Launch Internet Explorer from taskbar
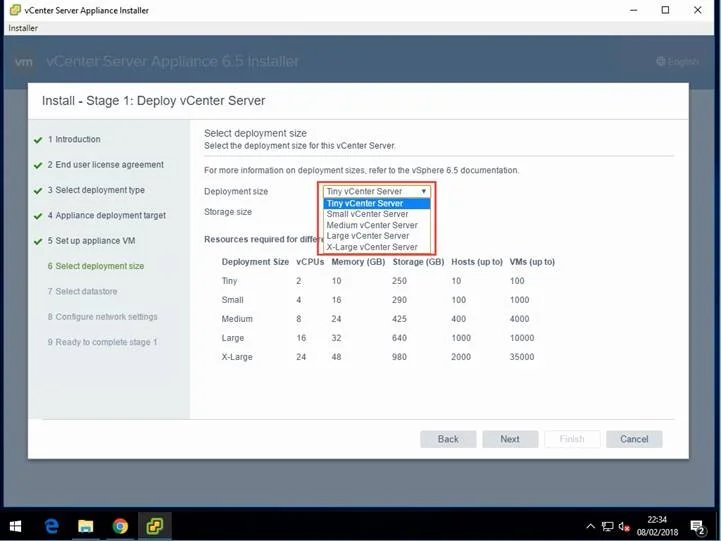The width and height of the screenshot is (721, 541). [52, 526]
